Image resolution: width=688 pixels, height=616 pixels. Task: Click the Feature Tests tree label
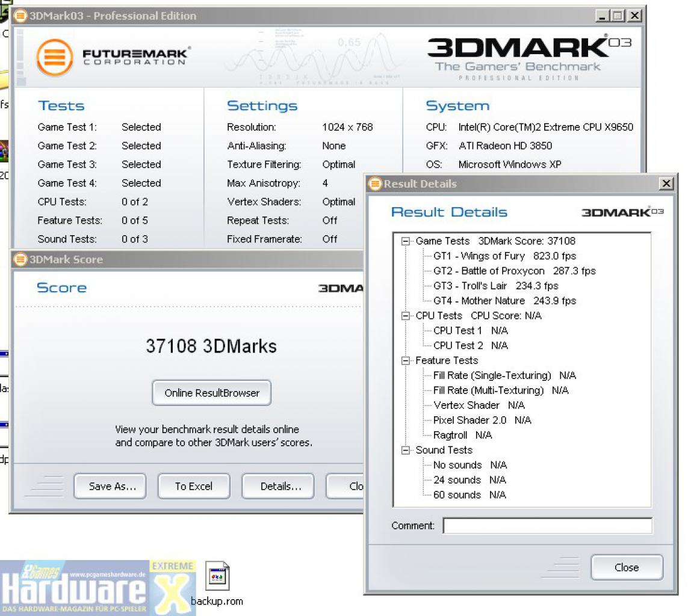[x=447, y=360]
